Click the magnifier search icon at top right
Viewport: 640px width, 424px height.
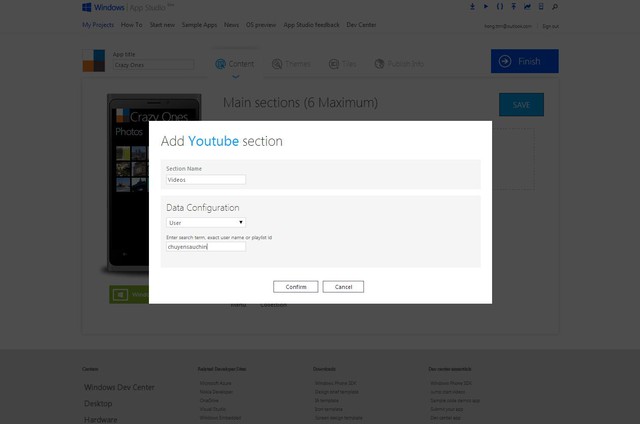pos(556,7)
